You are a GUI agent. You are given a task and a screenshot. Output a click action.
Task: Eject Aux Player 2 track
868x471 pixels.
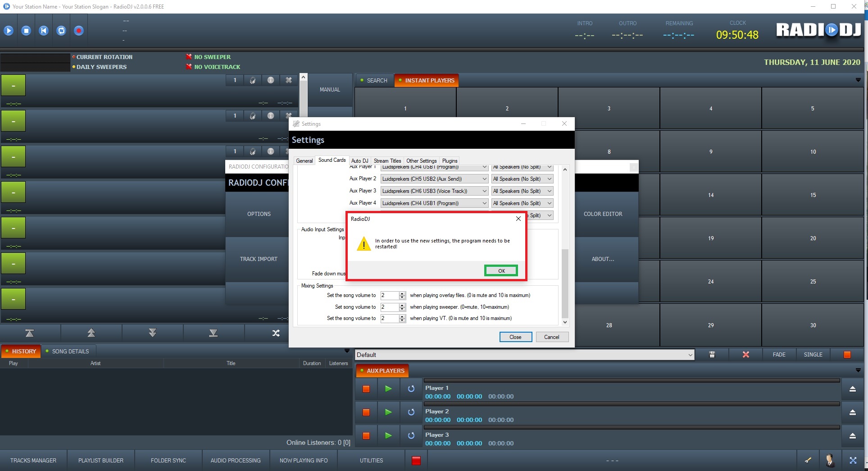tap(852, 412)
